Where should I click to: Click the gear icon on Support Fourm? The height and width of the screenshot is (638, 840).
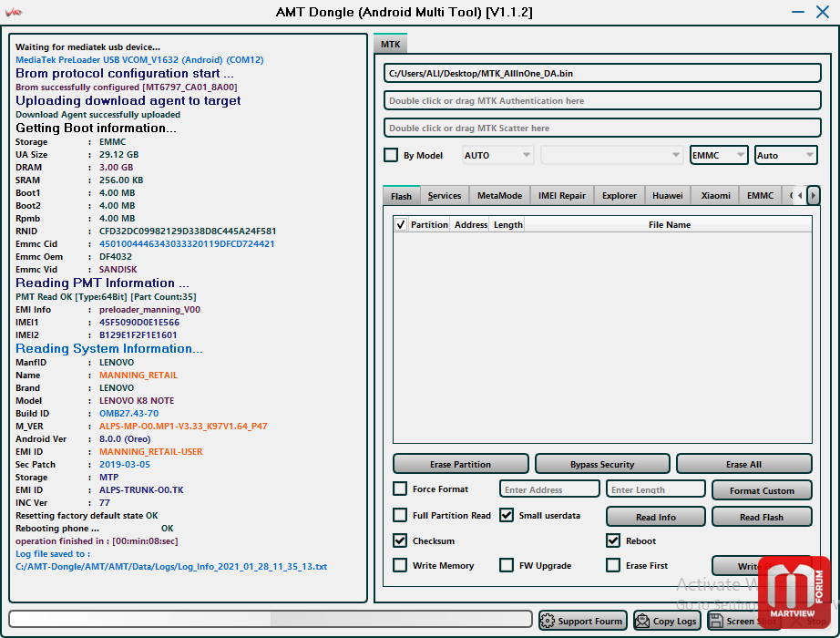pos(548,621)
